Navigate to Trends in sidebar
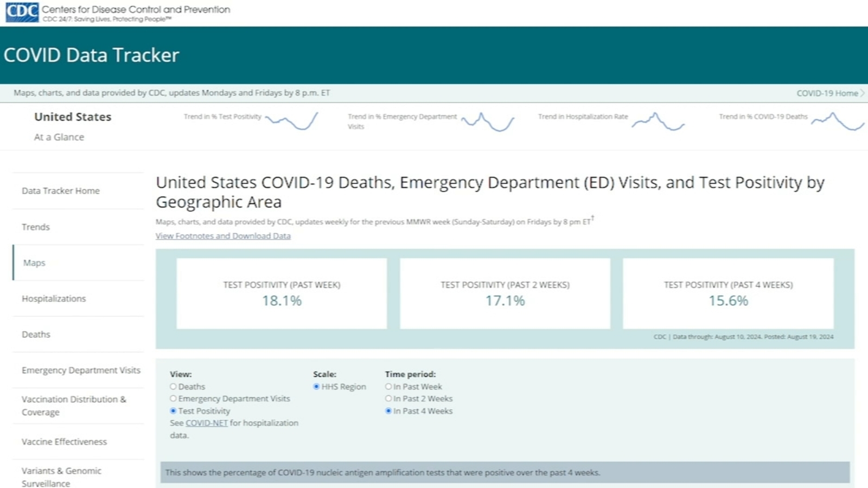 (36, 227)
